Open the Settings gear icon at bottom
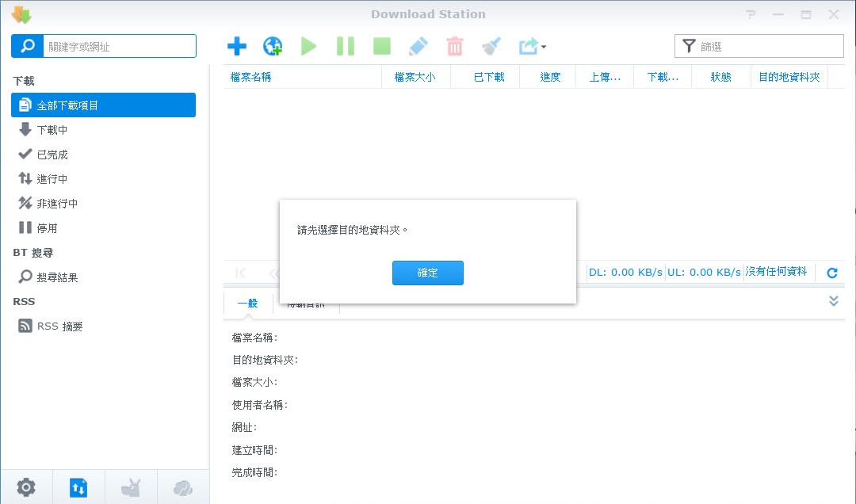Viewport: 856px width, 504px height. click(x=26, y=487)
